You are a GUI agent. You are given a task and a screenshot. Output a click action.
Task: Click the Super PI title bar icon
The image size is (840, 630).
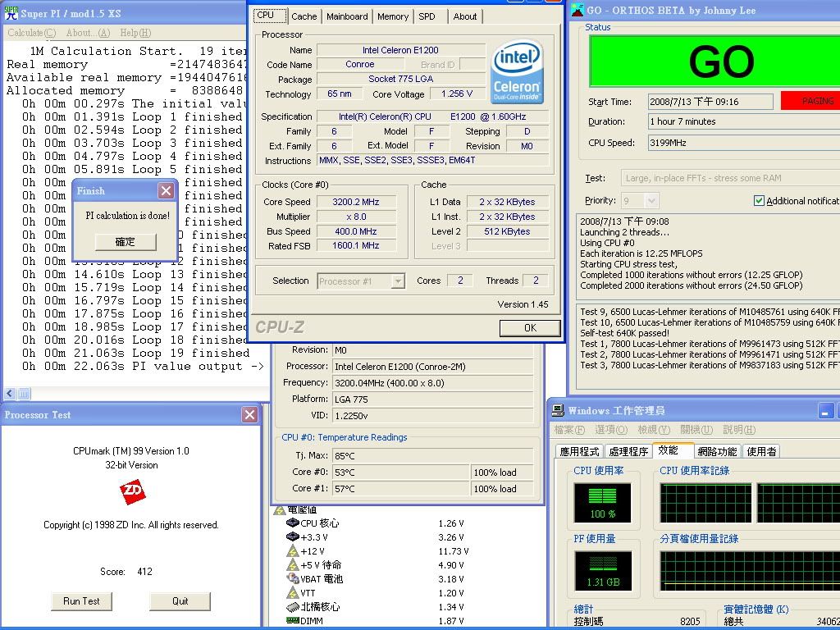click(11, 13)
